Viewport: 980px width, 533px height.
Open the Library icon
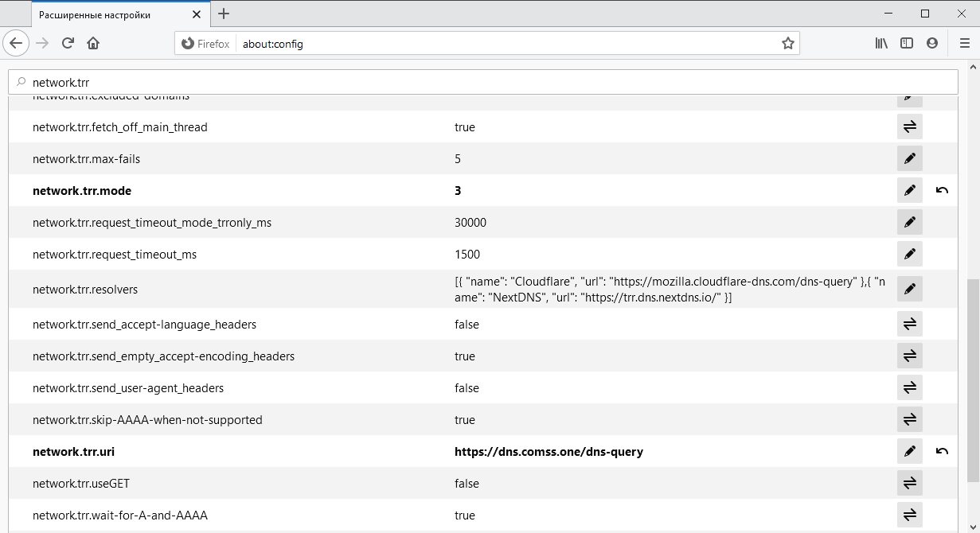[x=881, y=43]
